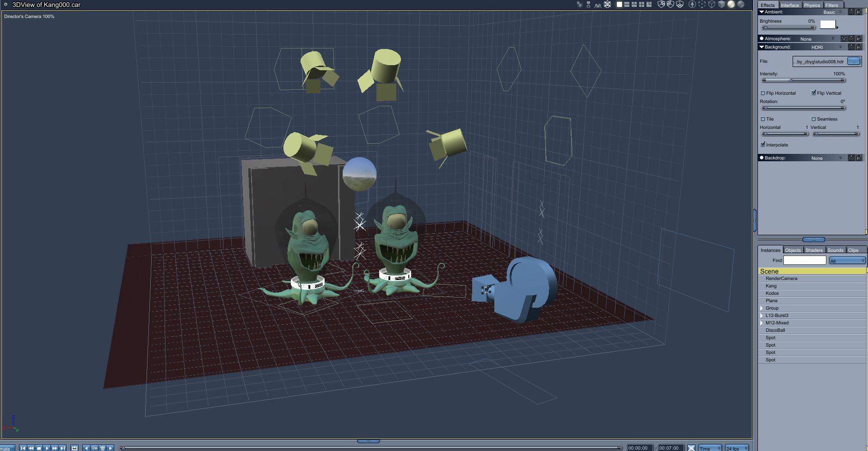
Task: Click the Find input field
Action: [x=805, y=261]
